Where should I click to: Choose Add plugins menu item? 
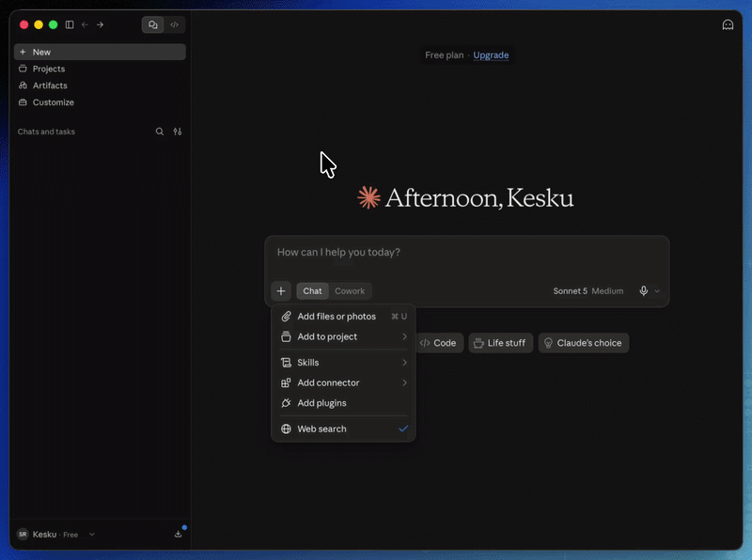click(343, 403)
